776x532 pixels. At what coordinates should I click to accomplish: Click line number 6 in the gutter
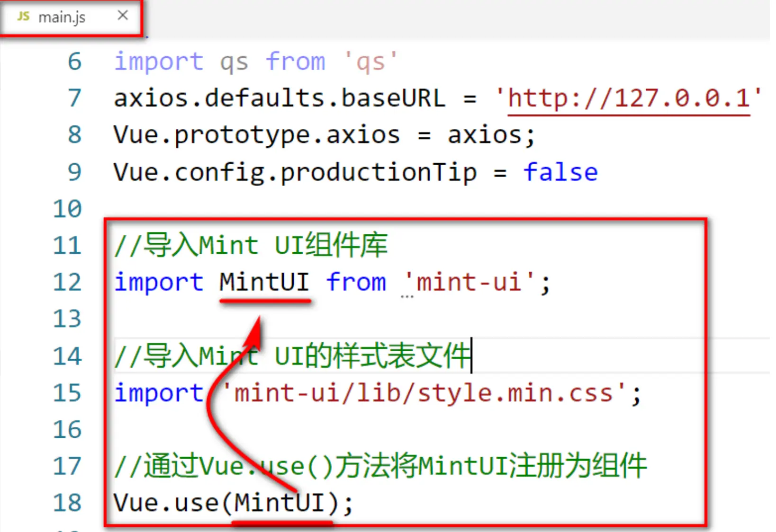[74, 62]
